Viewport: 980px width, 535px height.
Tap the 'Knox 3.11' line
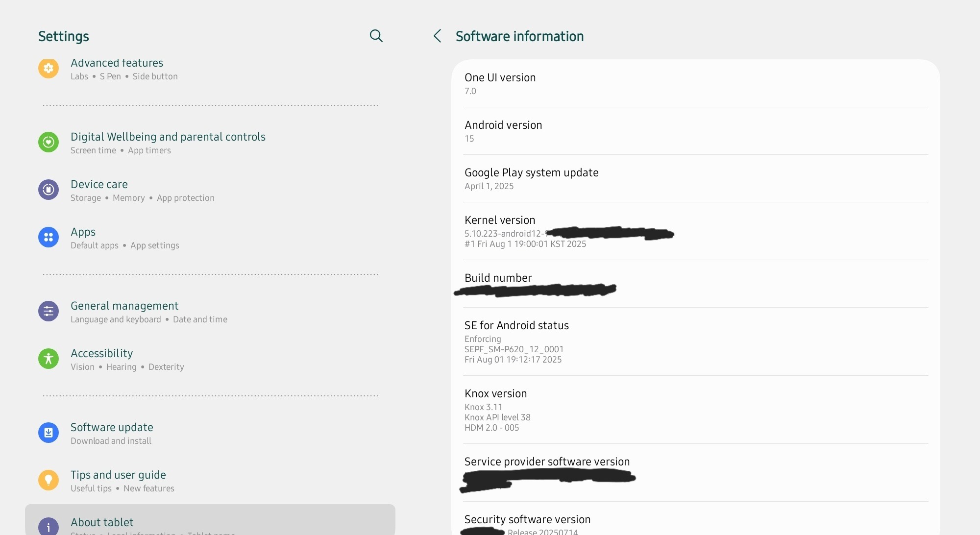click(483, 407)
